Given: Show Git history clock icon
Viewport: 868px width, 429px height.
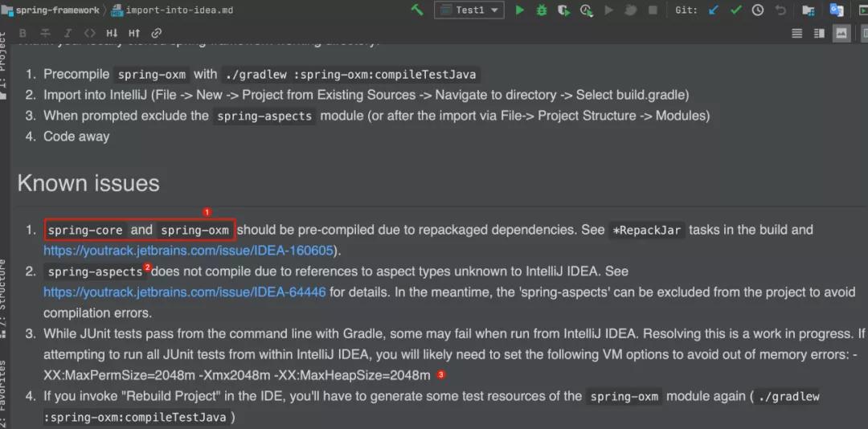Looking at the screenshot, I should tap(757, 10).
